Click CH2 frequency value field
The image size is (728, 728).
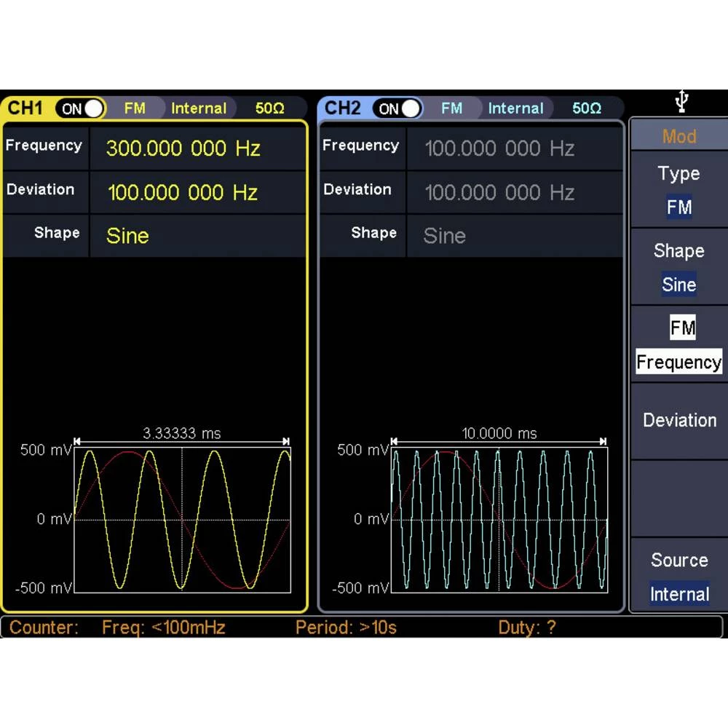[499, 149]
